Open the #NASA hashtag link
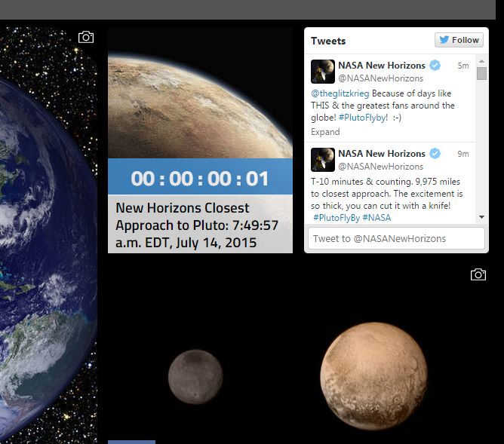This screenshot has width=504, height=444. (376, 218)
